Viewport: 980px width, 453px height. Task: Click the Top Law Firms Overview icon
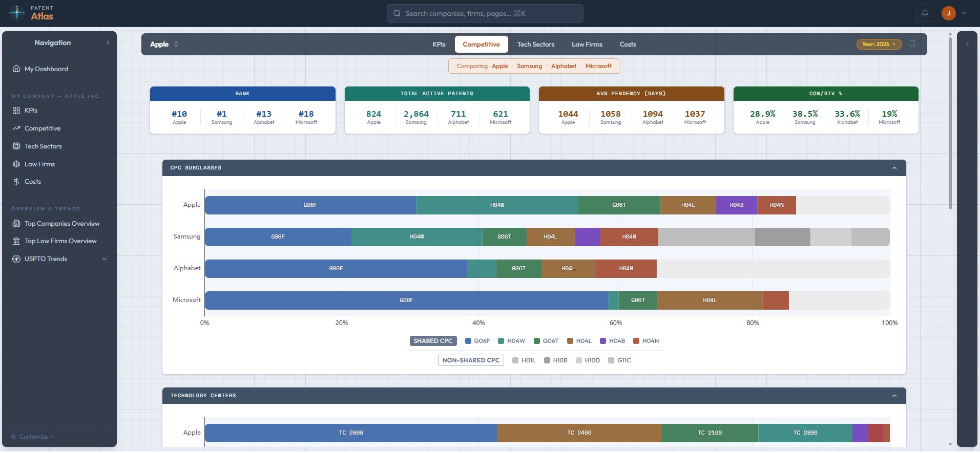click(x=16, y=241)
